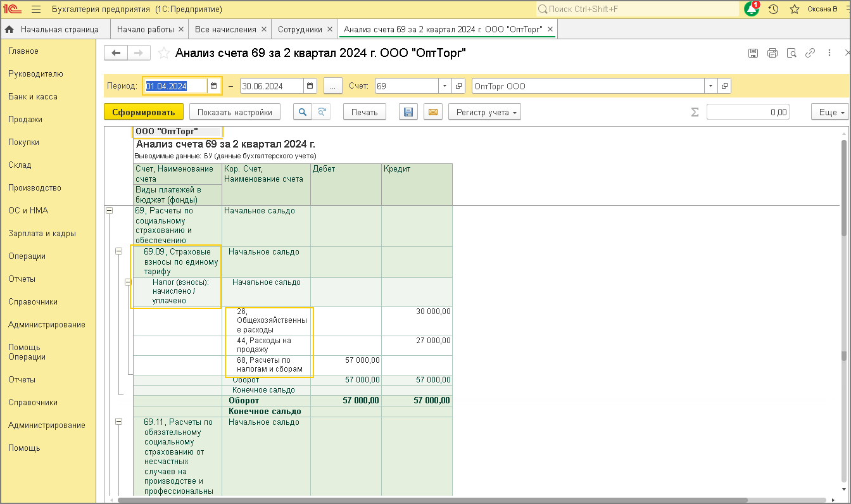Collapse the 69.09 subaccount group
Viewport: 851px width, 504px height.
[118, 251]
